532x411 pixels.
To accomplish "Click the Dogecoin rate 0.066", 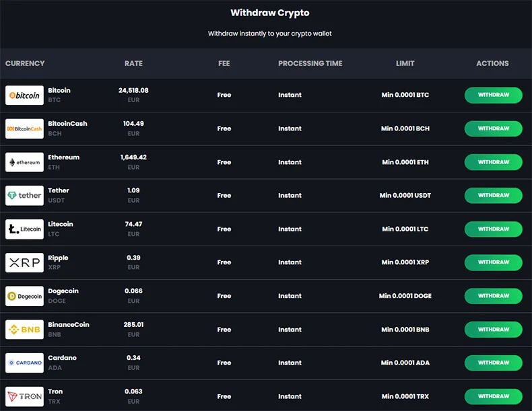I will coord(133,291).
